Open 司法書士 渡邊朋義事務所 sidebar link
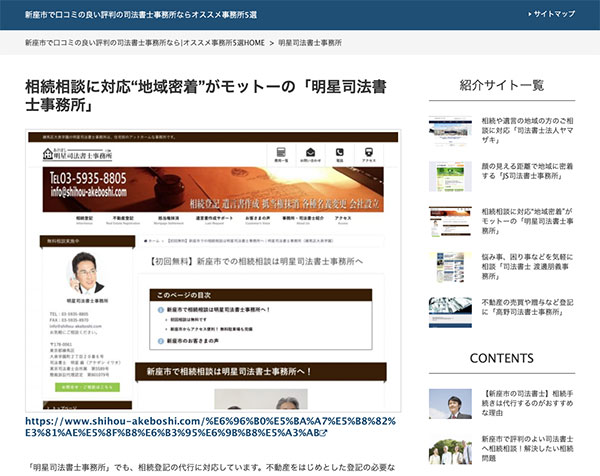Screen dimensions: 600x476 [x=527, y=266]
